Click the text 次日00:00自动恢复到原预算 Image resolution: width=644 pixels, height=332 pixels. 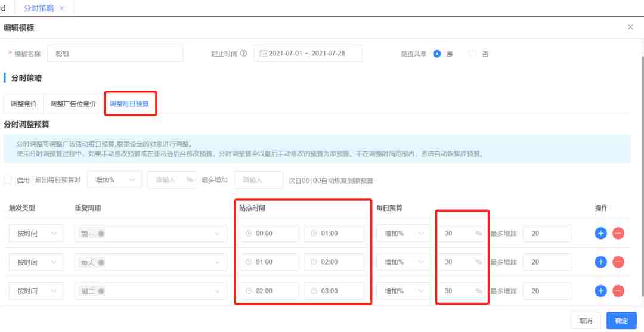click(x=331, y=180)
